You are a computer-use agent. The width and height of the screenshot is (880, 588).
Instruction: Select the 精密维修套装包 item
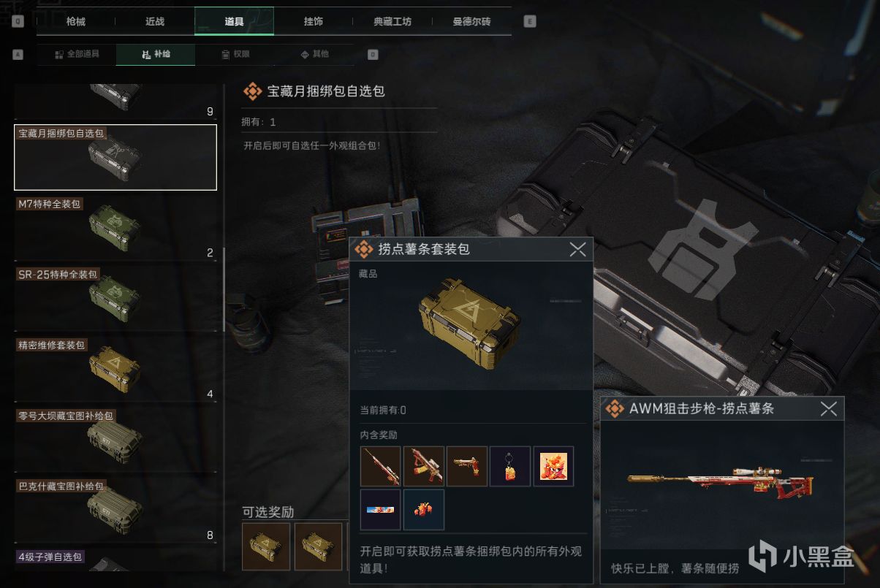click(x=115, y=370)
